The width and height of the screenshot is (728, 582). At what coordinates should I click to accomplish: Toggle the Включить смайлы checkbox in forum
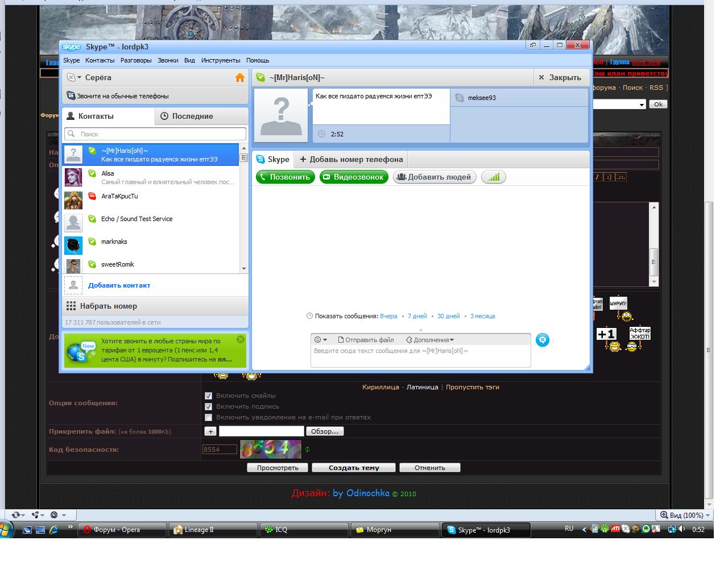click(208, 396)
